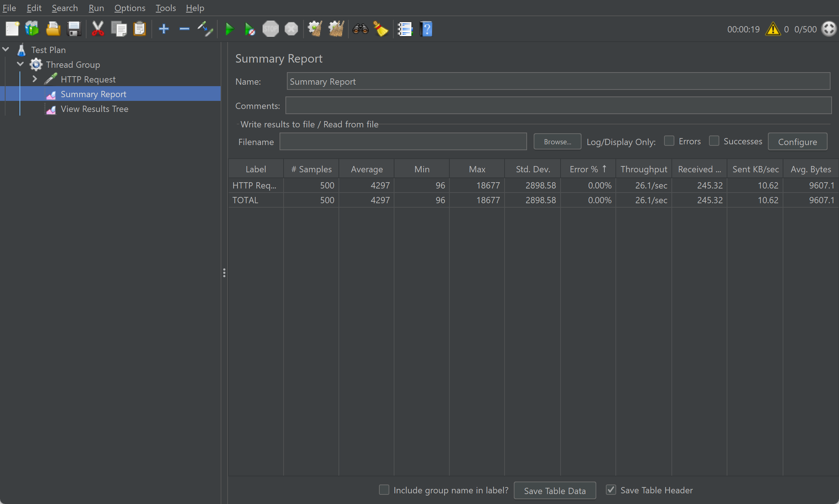This screenshot has height=504, width=839.
Task: Check Include group name in label
Action: tap(384, 490)
